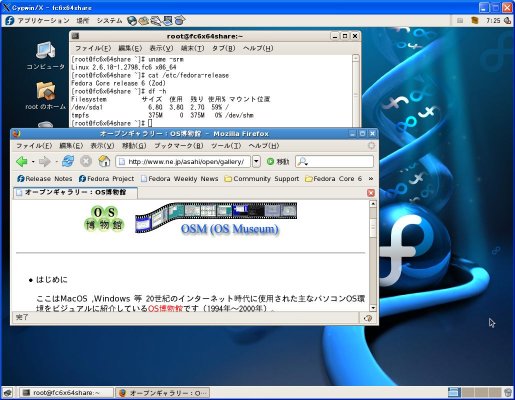The height and width of the screenshot is (400, 515).
Task: Go forward in Firefox
Action: (x=44, y=162)
